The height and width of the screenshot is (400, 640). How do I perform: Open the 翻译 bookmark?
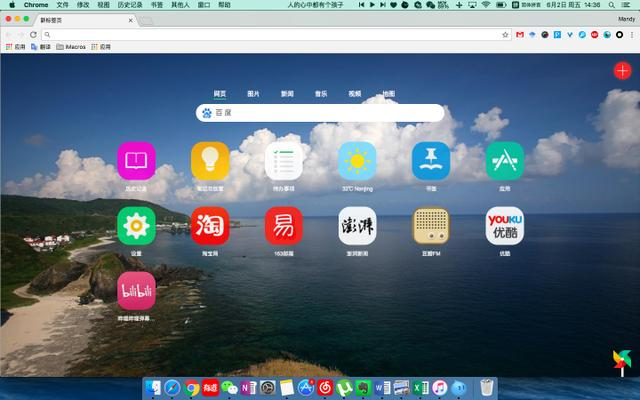pyautogui.click(x=41, y=47)
